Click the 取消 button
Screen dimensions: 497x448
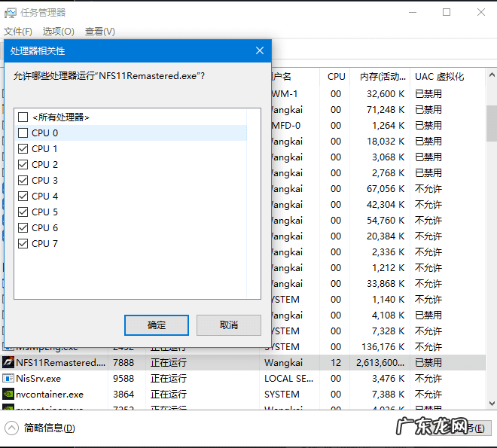[228, 325]
